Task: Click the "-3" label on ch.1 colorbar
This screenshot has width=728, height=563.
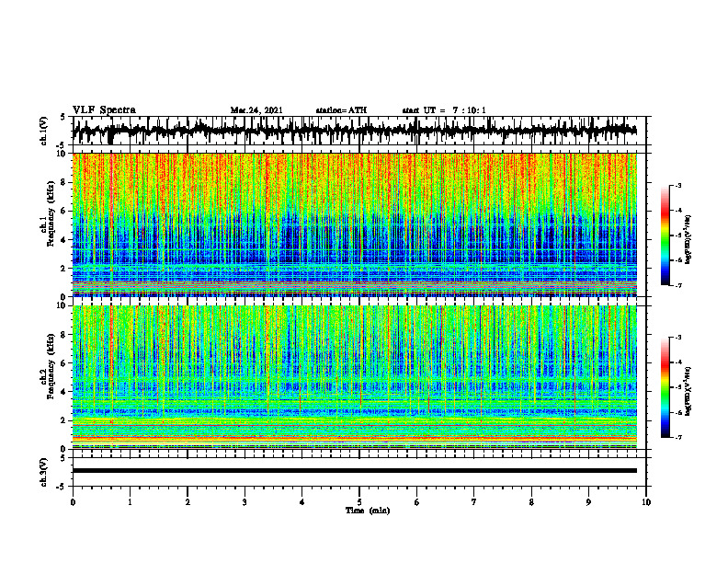Action: pyautogui.click(x=677, y=185)
